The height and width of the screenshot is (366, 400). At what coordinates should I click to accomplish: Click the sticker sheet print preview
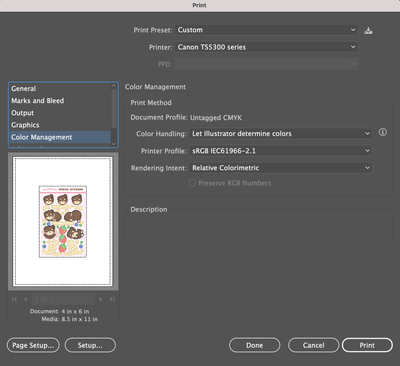pos(63,221)
